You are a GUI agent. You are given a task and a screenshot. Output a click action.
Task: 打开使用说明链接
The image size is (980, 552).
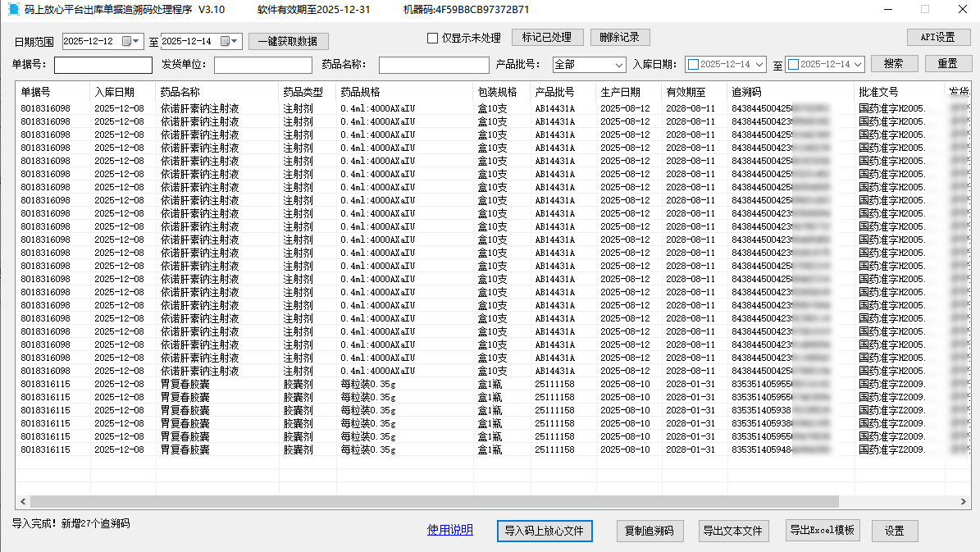click(449, 531)
